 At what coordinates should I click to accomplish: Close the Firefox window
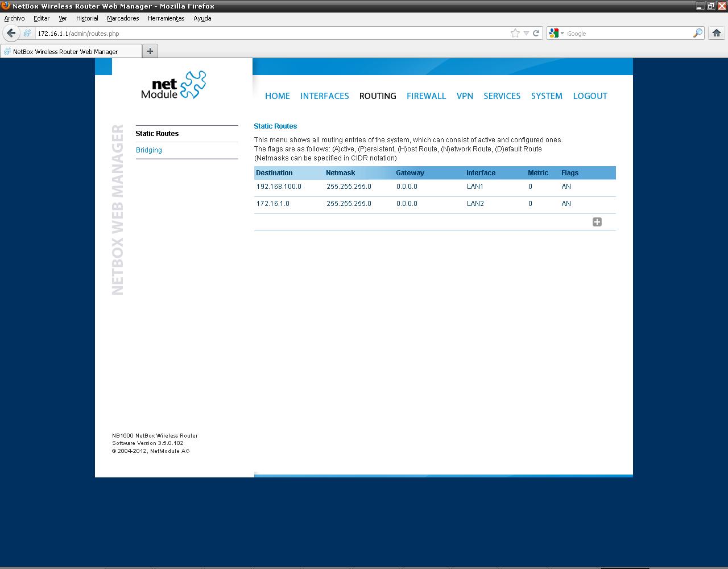tap(721, 6)
